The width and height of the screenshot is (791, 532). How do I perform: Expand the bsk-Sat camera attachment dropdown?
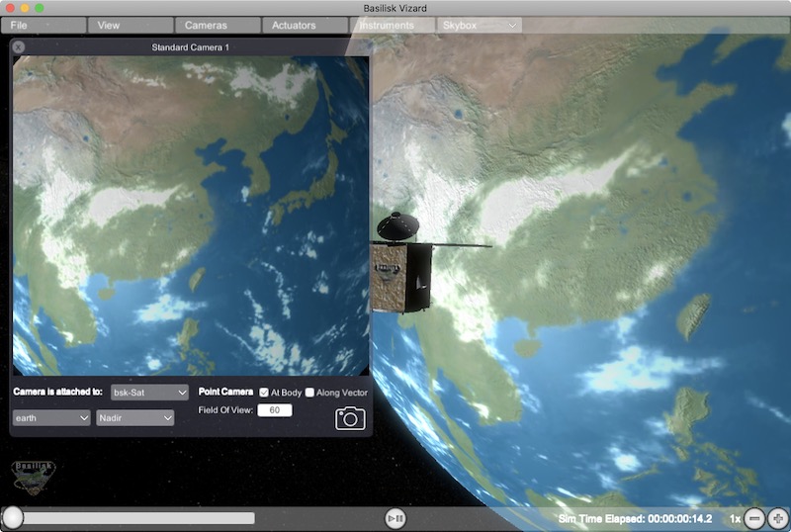coord(149,393)
